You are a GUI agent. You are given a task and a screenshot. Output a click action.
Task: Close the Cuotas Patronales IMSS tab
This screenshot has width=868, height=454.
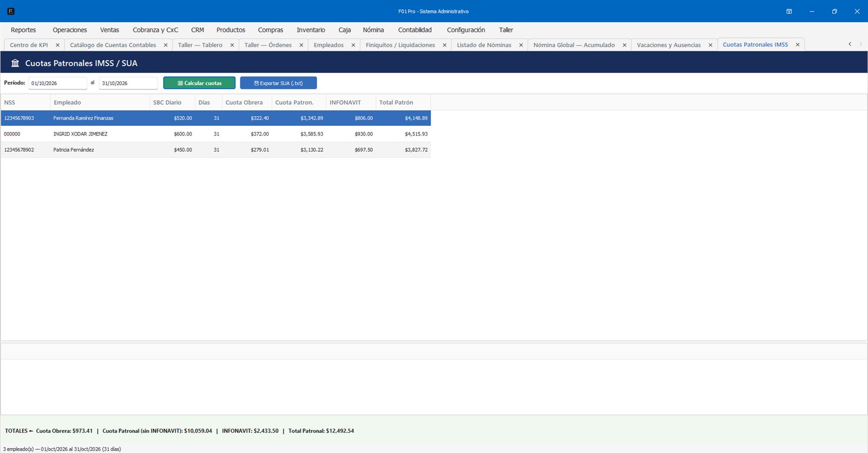(797, 44)
